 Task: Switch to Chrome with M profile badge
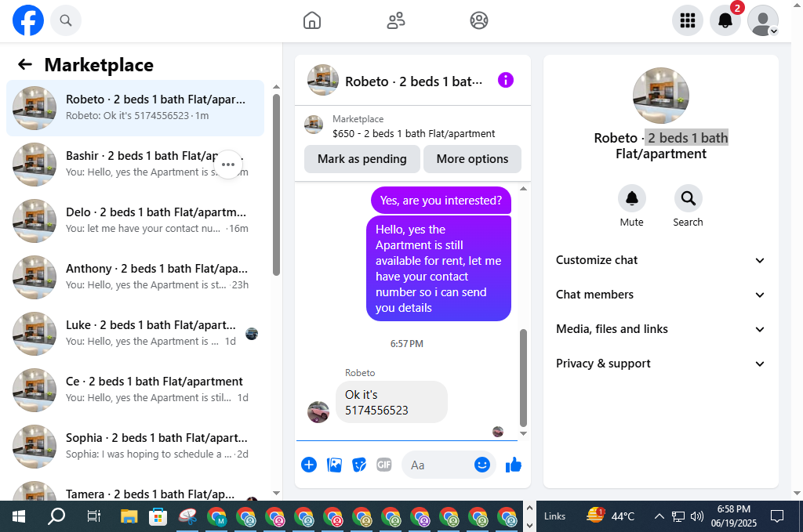point(216,517)
